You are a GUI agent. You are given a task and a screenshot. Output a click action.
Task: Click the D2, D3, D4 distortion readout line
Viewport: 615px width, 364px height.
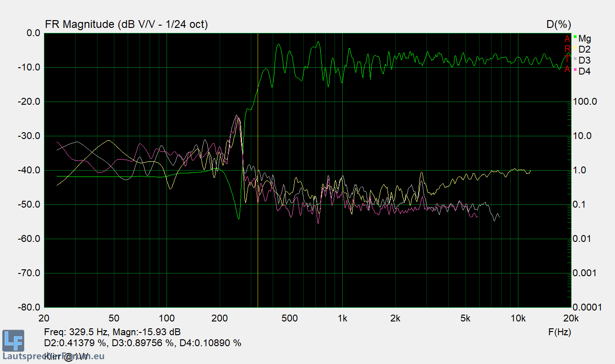click(x=142, y=343)
